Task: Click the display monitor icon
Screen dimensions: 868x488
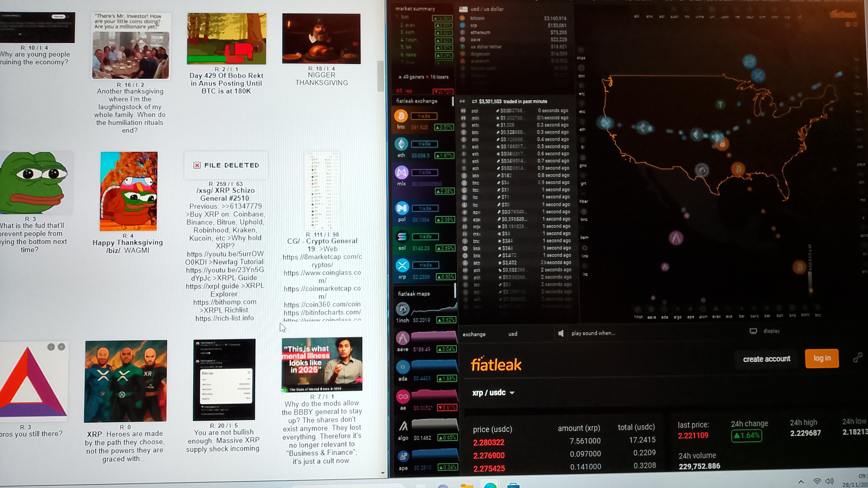Action: (753, 331)
